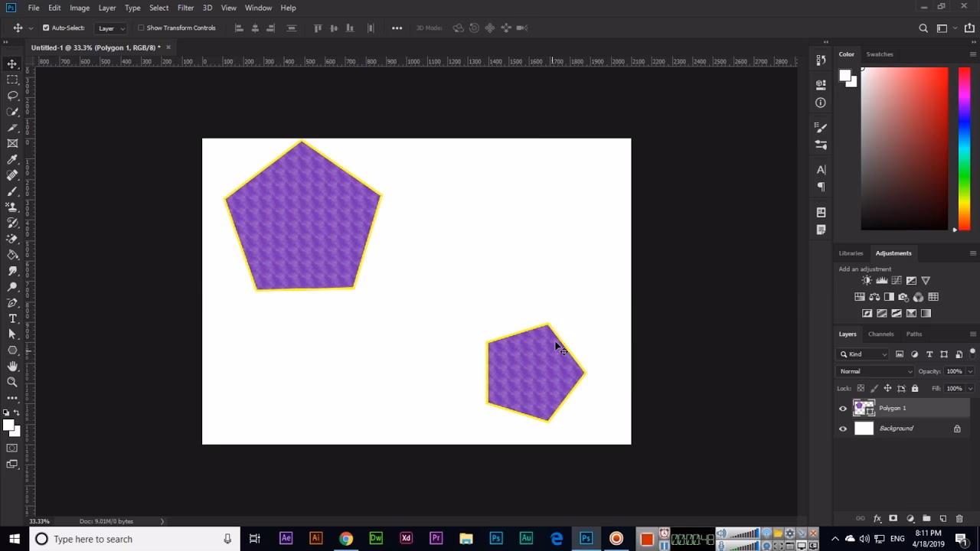Delete layer using the trash button
The width and height of the screenshot is (980, 551).
tap(960, 519)
